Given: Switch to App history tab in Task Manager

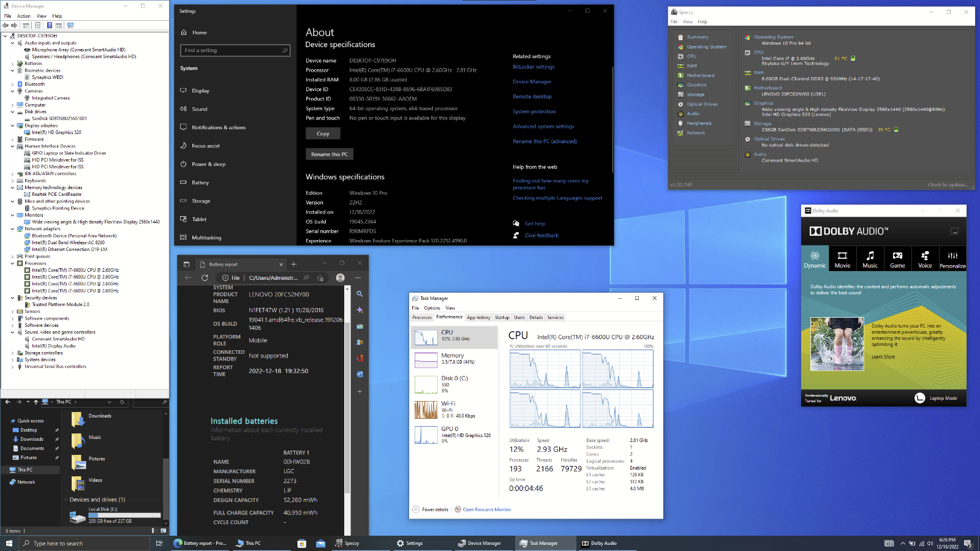Looking at the screenshot, I should point(478,317).
